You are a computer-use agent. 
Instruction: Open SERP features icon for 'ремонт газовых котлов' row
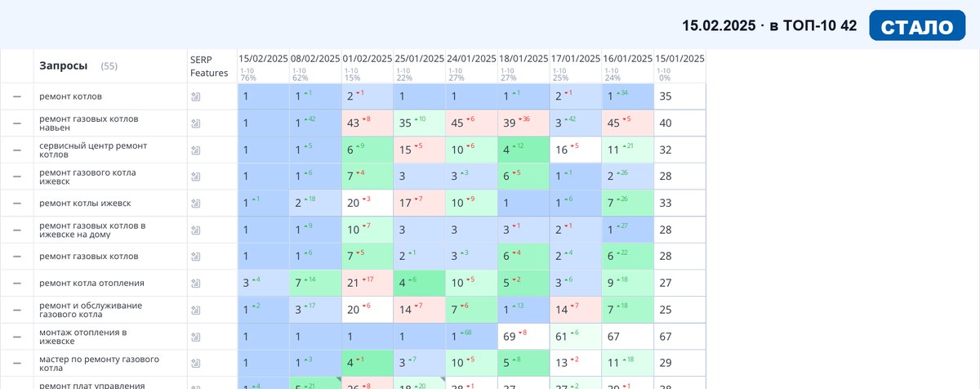[195, 257]
